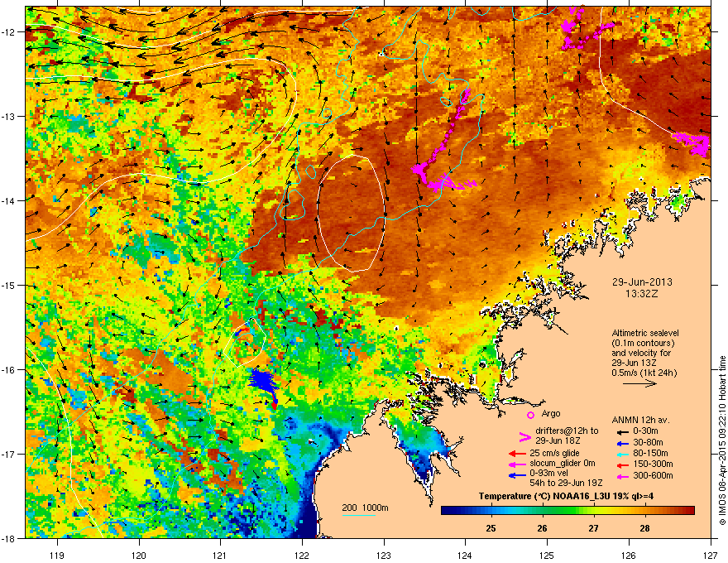
Task: Click the Temperature NOAA16_L3U colorbar title
Action: pyautogui.click(x=566, y=496)
